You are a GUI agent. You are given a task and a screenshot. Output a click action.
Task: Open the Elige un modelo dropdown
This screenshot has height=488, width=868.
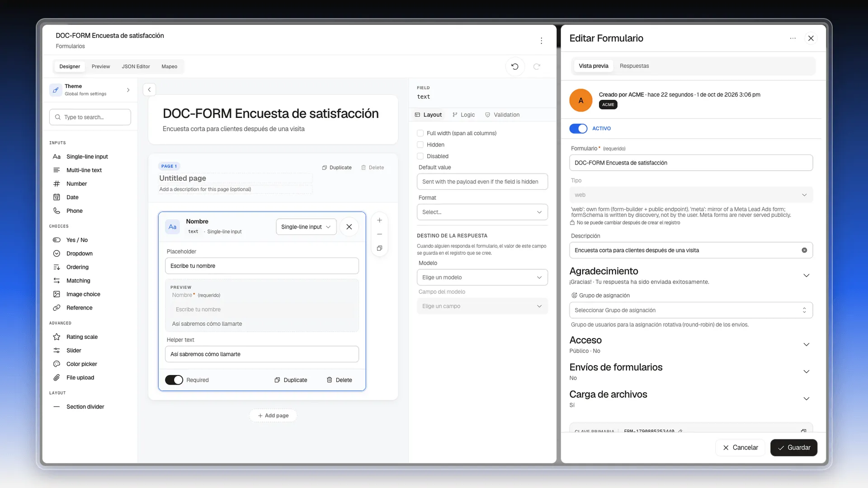[482, 277]
